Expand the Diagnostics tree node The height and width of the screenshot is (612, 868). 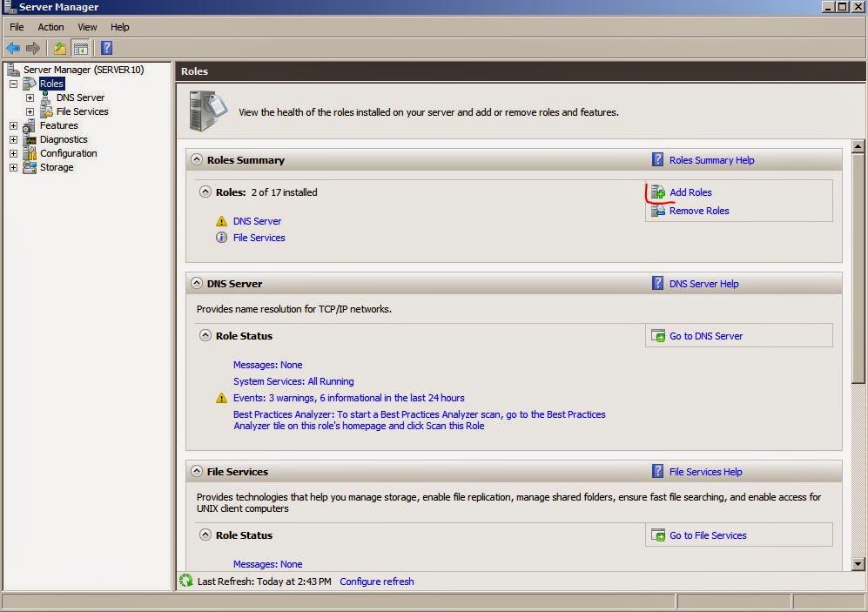[13, 139]
